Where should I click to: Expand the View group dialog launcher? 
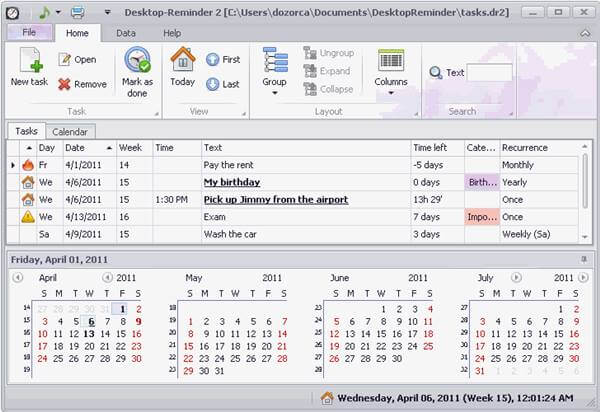click(x=244, y=114)
